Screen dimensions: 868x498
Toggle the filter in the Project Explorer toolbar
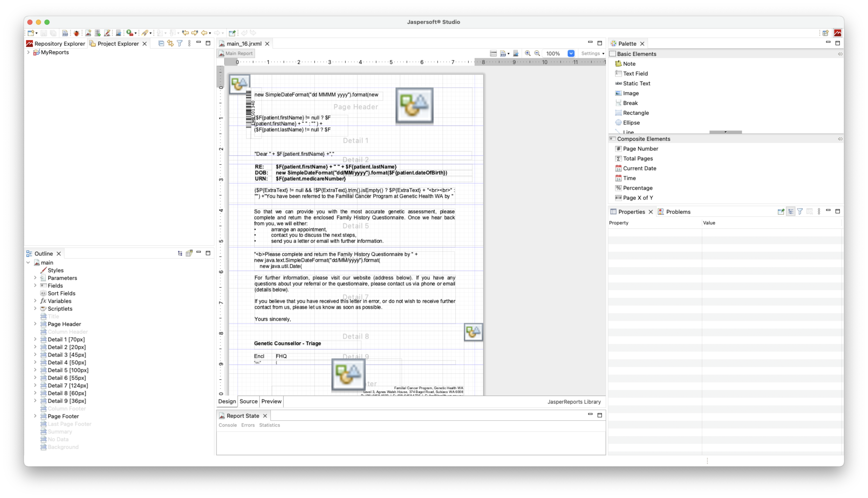tap(180, 43)
